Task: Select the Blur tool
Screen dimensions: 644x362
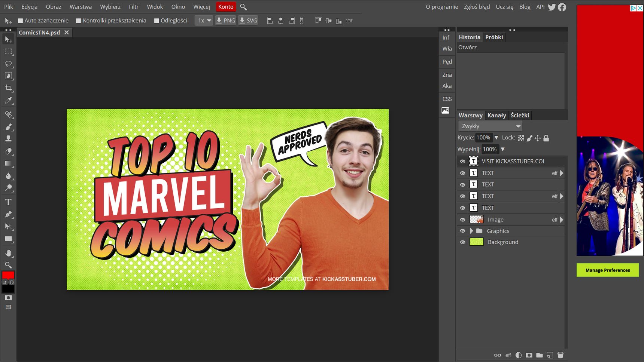Action: (8, 175)
